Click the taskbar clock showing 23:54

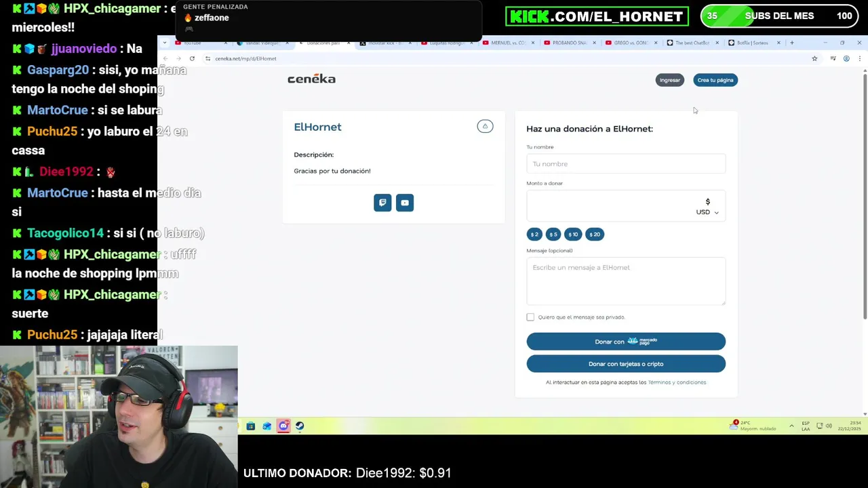850,426
